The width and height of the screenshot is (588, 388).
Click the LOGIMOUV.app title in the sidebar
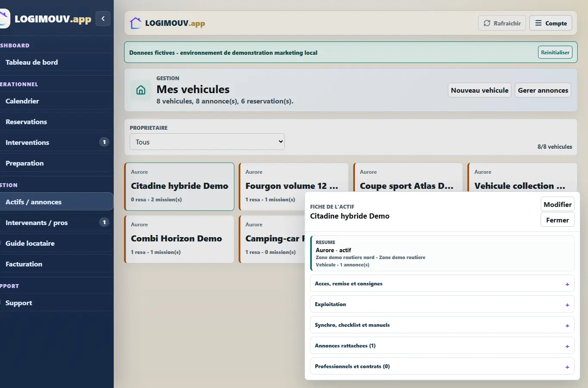[x=53, y=19]
